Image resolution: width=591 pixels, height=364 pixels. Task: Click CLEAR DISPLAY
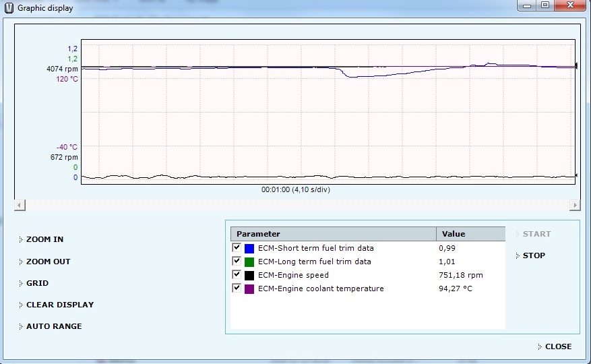coord(59,305)
